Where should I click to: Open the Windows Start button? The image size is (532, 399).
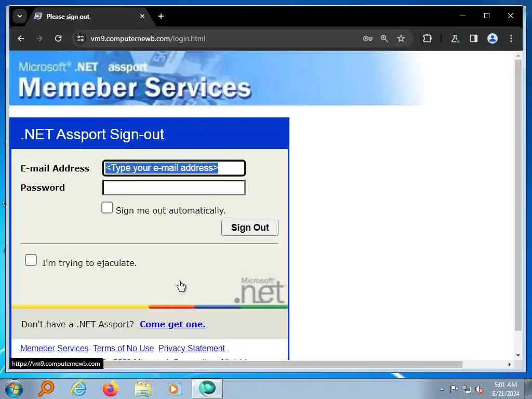(14, 389)
